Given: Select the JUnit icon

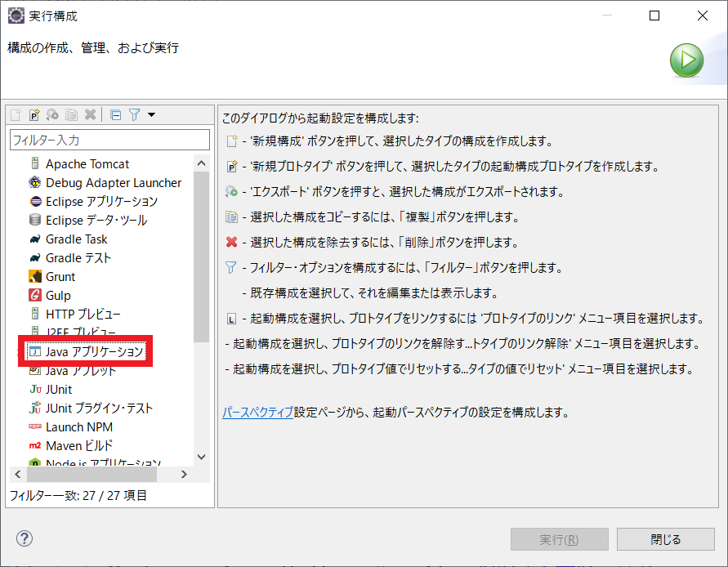Looking at the screenshot, I should tap(35, 389).
